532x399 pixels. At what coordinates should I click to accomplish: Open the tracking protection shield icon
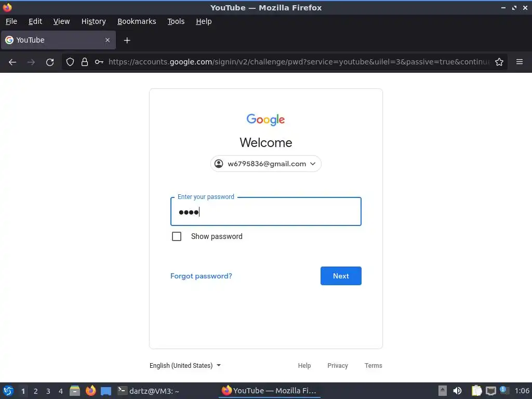coord(70,62)
